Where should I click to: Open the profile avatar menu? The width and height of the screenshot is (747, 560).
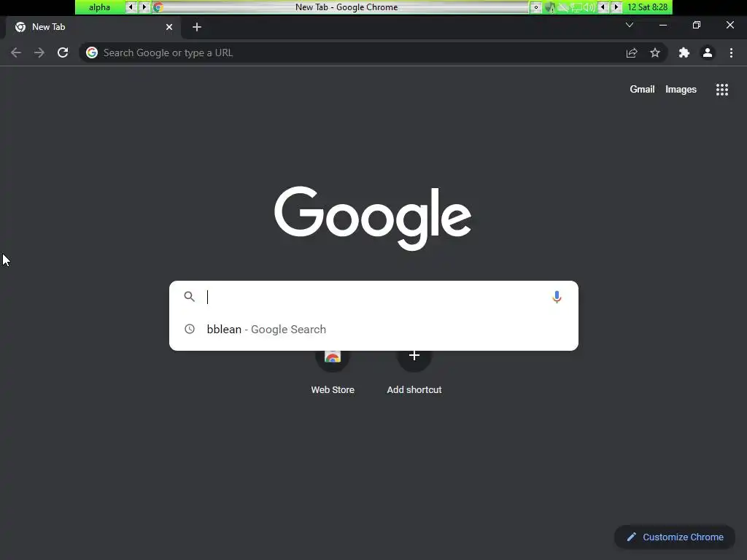708,52
